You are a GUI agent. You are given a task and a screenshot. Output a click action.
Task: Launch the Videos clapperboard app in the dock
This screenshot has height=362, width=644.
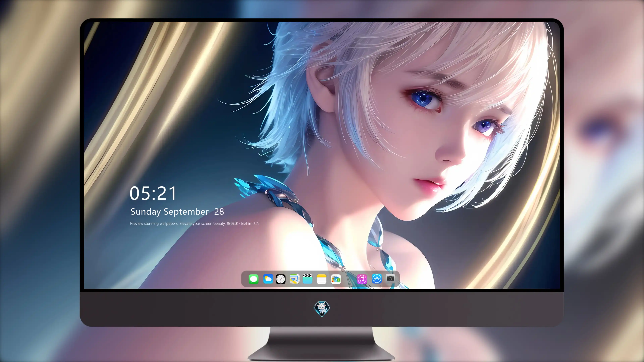click(308, 279)
